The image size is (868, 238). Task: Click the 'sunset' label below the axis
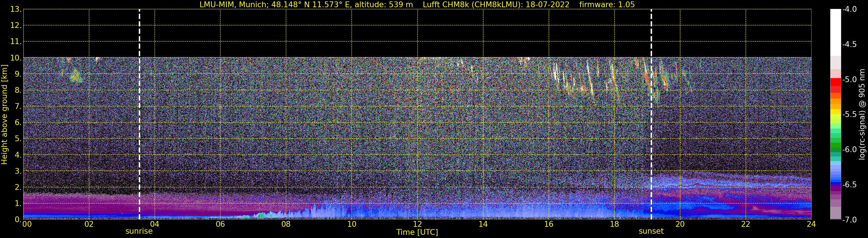point(651,231)
